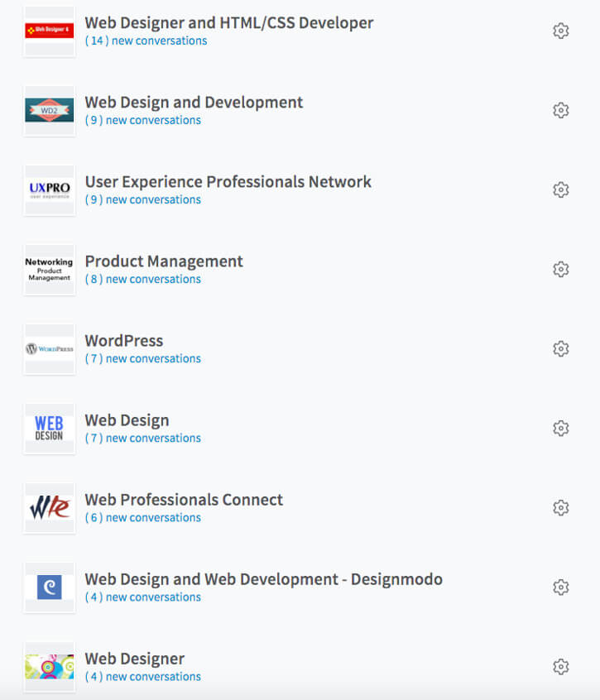Open Web Designer and HTML/CSS Developer group

[228, 23]
